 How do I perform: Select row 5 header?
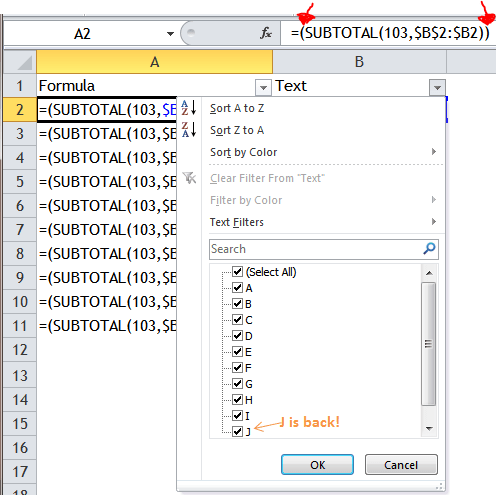[20, 182]
